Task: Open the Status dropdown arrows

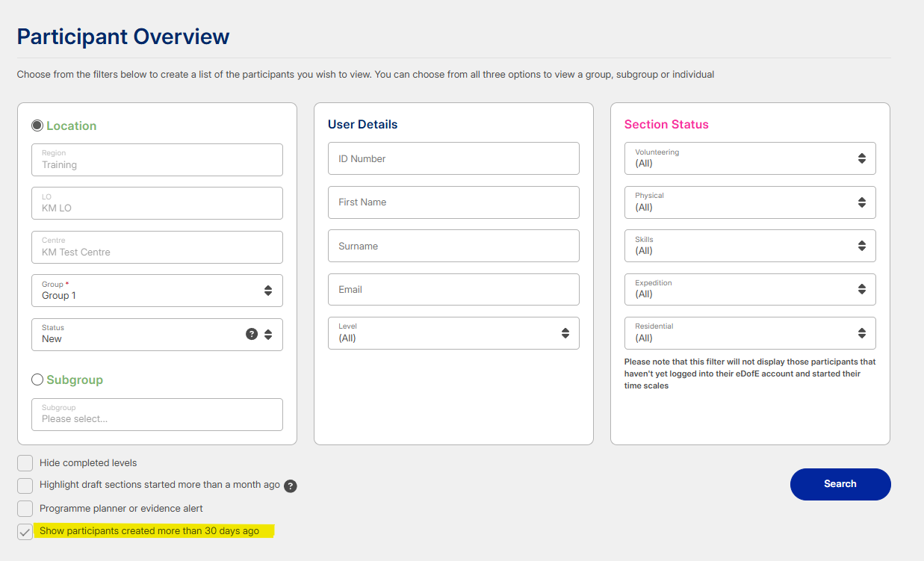Action: [x=268, y=334]
